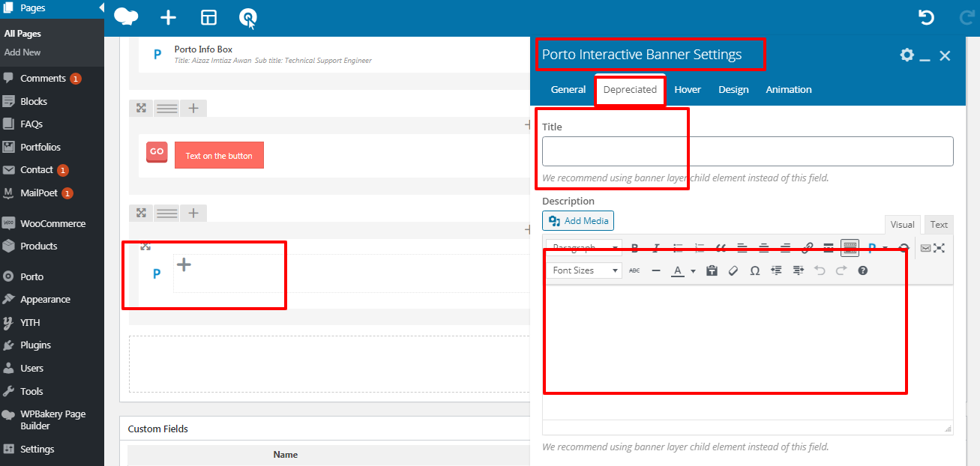Expand the Porto shortcodes dropdown arrow
This screenshot has height=466, width=980.
[885, 249]
